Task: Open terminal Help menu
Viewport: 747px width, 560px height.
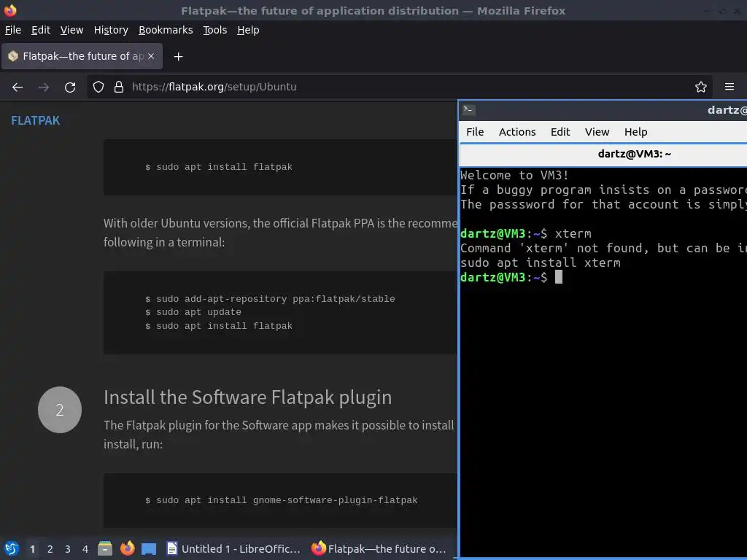Action: point(636,132)
